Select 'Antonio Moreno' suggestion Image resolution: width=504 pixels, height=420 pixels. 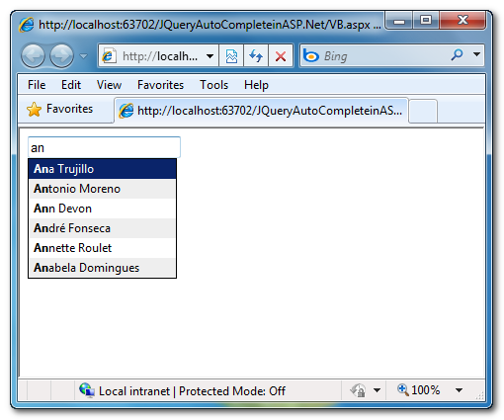[x=102, y=189]
